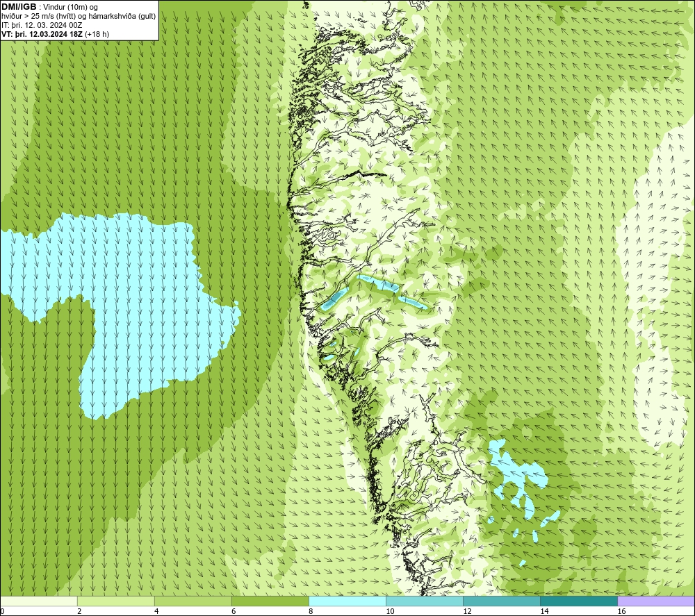Click the '6' label on the color scale
The width and height of the screenshot is (695, 616).
234,612
